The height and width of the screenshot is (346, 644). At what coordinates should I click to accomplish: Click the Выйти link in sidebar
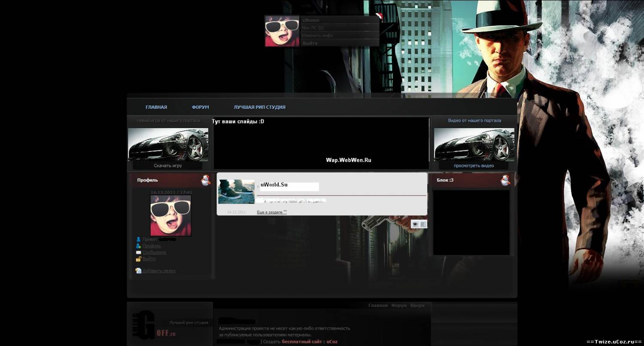tap(149, 259)
